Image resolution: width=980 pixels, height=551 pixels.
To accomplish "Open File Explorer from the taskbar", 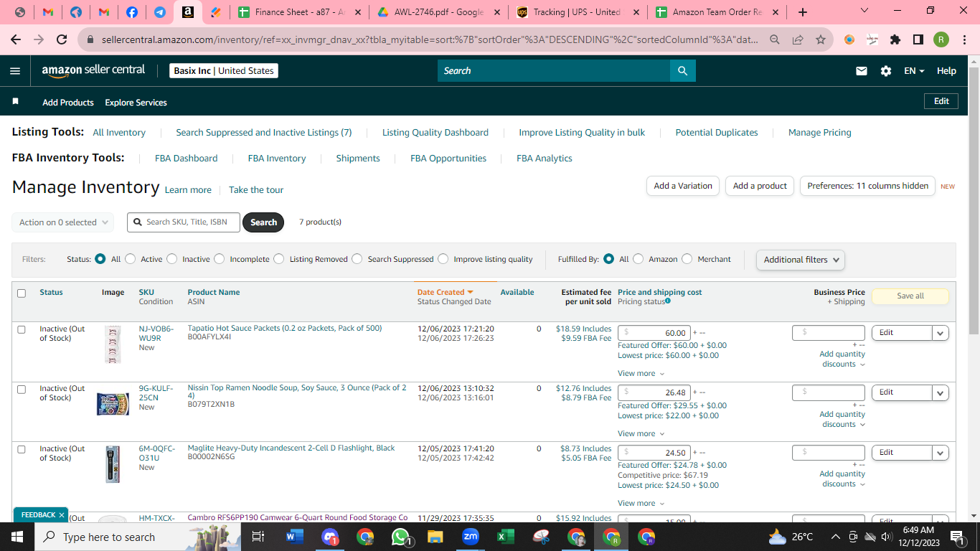I will pyautogui.click(x=435, y=537).
